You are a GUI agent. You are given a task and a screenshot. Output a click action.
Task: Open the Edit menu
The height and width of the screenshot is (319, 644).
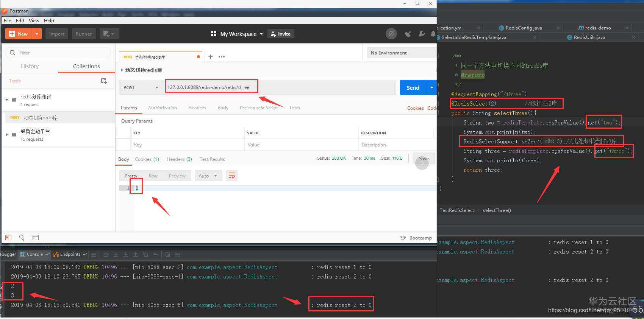pos(20,21)
